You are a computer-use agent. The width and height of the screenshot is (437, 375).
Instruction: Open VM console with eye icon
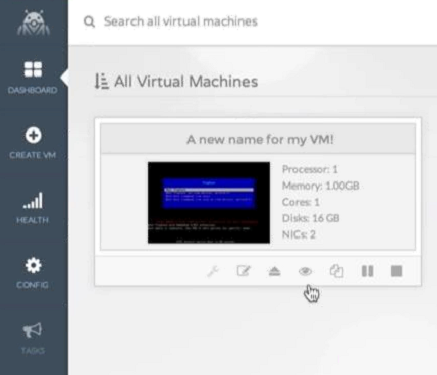click(x=305, y=271)
